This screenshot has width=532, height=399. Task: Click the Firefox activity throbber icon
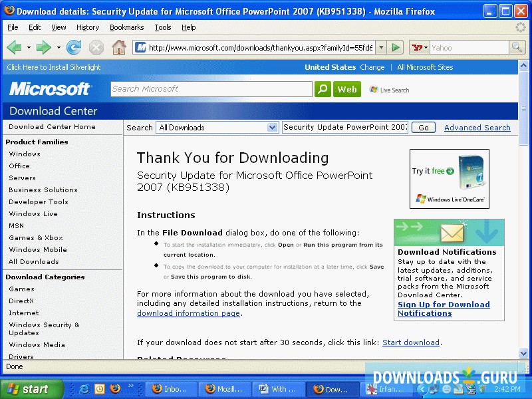tap(520, 27)
